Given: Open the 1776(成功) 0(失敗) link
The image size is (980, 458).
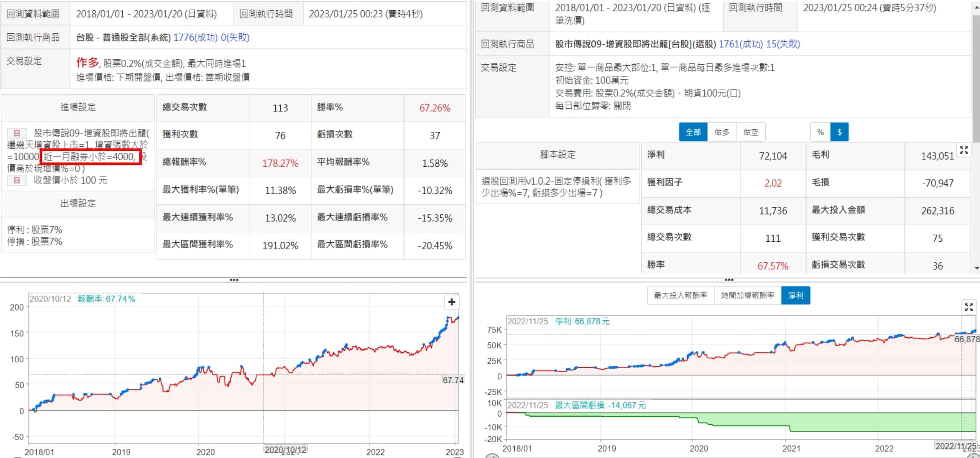Looking at the screenshot, I should point(211,38).
